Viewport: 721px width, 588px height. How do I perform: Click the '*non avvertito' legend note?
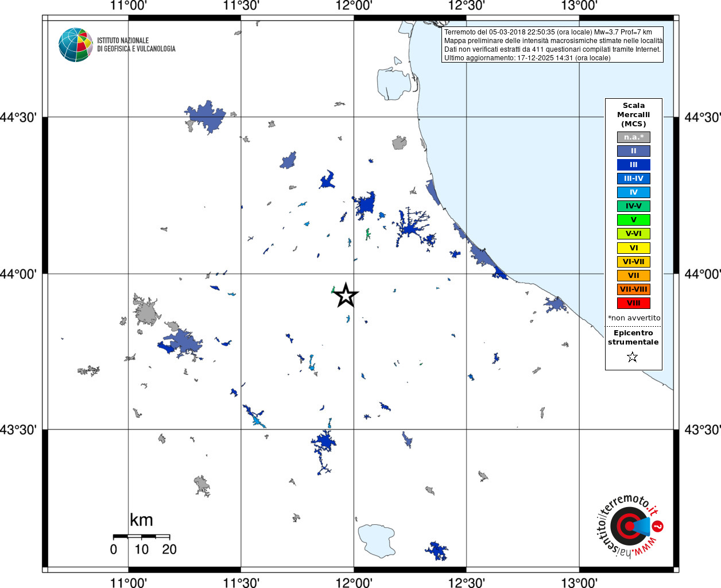pos(634,318)
